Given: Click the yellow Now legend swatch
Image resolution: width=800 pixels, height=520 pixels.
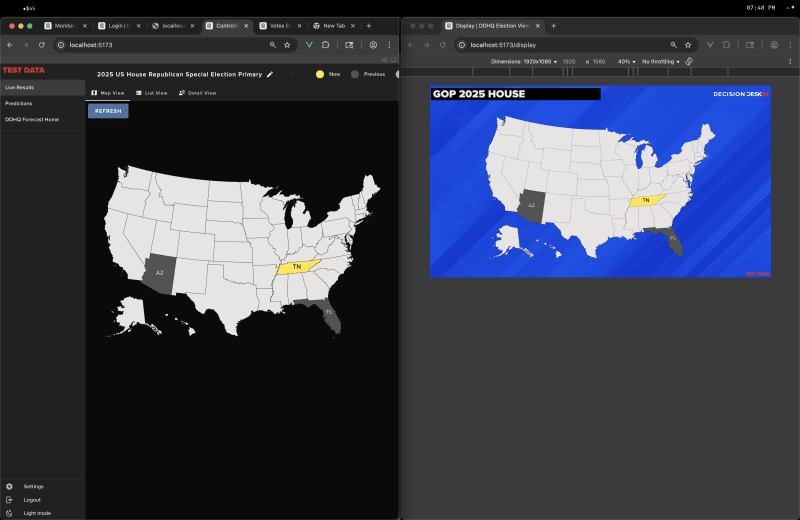Looking at the screenshot, I should (320, 75).
